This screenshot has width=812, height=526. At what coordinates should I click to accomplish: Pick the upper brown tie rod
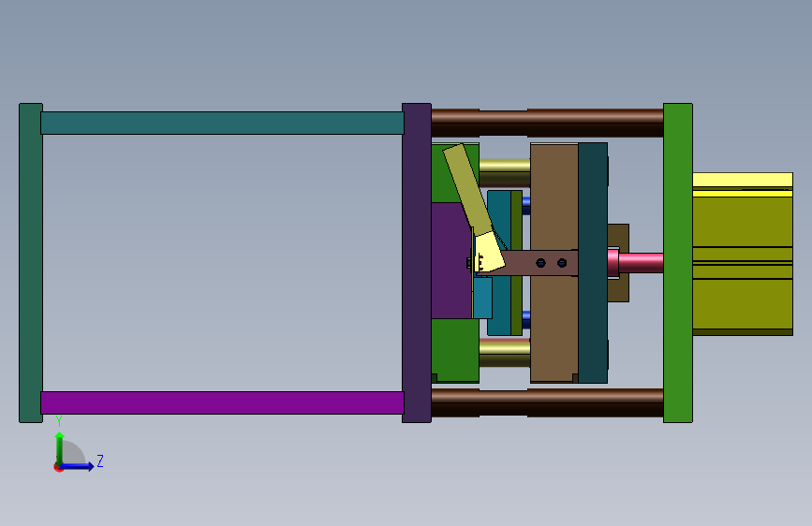pyautogui.click(x=547, y=123)
